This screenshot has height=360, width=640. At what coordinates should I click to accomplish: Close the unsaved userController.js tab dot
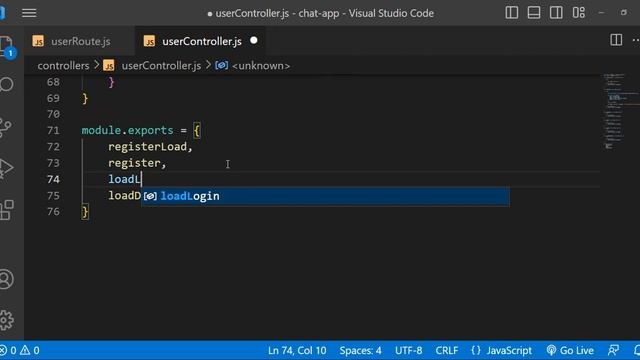tap(253, 41)
